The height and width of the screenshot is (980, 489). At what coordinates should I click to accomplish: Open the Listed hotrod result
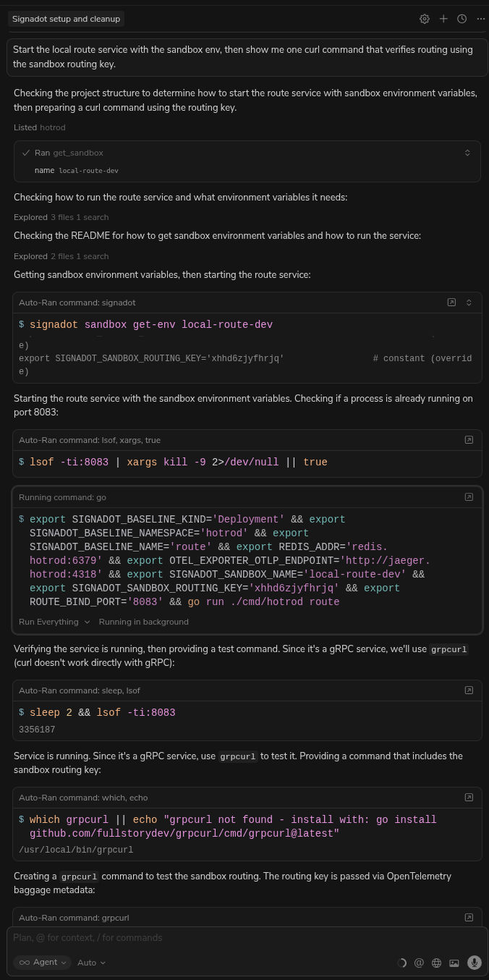(41, 127)
